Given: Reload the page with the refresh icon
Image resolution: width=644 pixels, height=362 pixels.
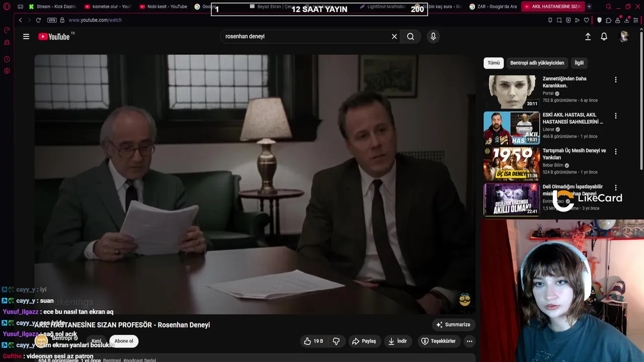Looking at the screenshot, I should 38,20.
